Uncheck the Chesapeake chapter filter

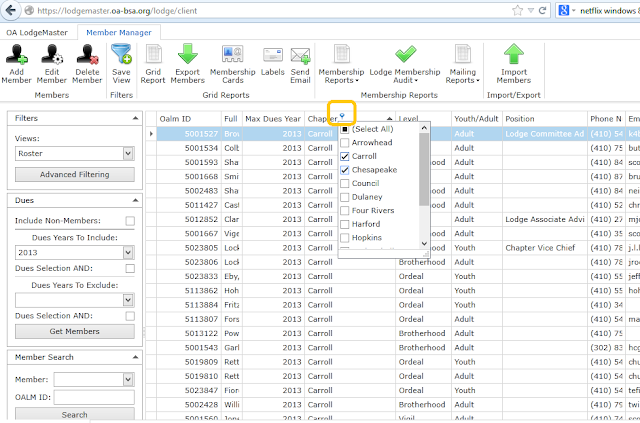[x=345, y=170]
